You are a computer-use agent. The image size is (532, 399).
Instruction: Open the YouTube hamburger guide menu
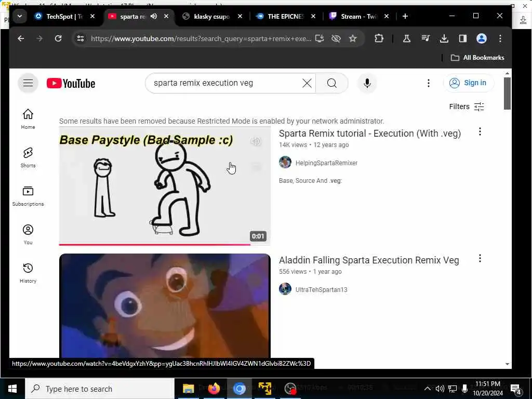pos(28,83)
